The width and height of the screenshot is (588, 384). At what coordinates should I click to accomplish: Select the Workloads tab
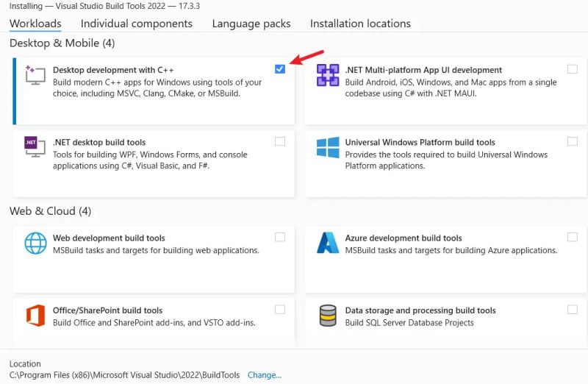tap(35, 24)
